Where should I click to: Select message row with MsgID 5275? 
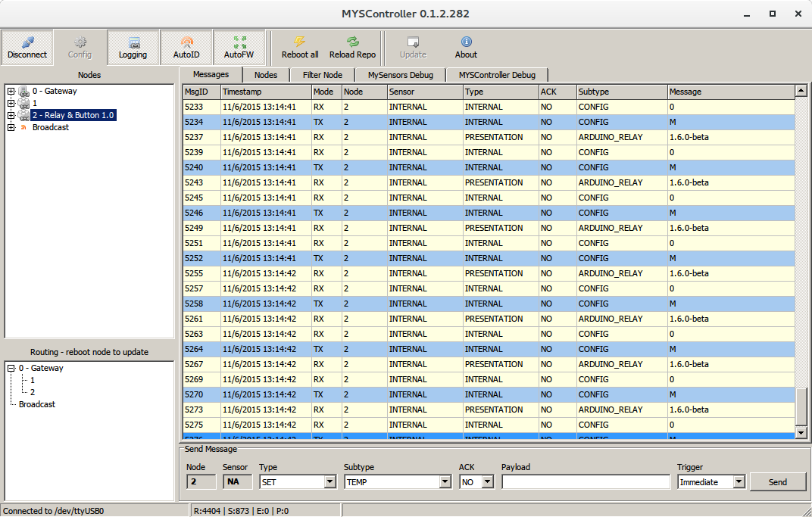[x=489, y=425]
